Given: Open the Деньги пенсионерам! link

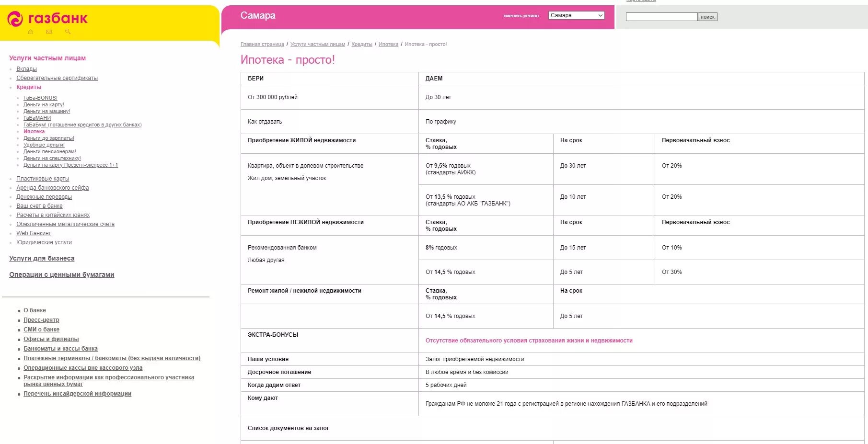Looking at the screenshot, I should click(x=50, y=151).
